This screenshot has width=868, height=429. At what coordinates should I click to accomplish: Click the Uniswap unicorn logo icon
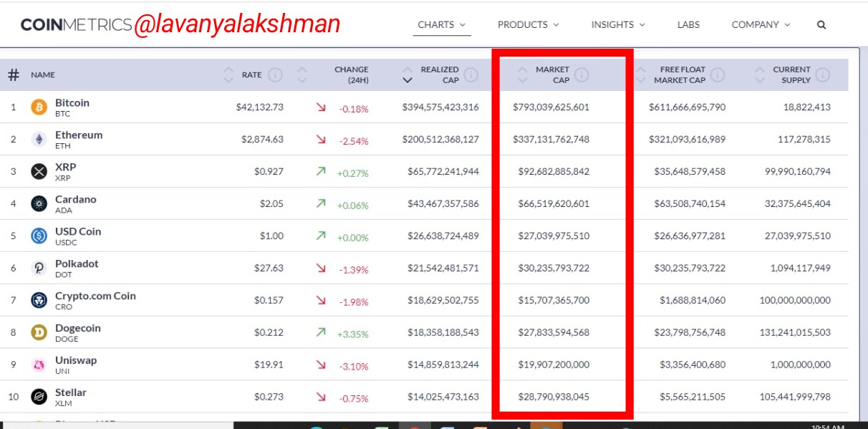[x=39, y=365]
